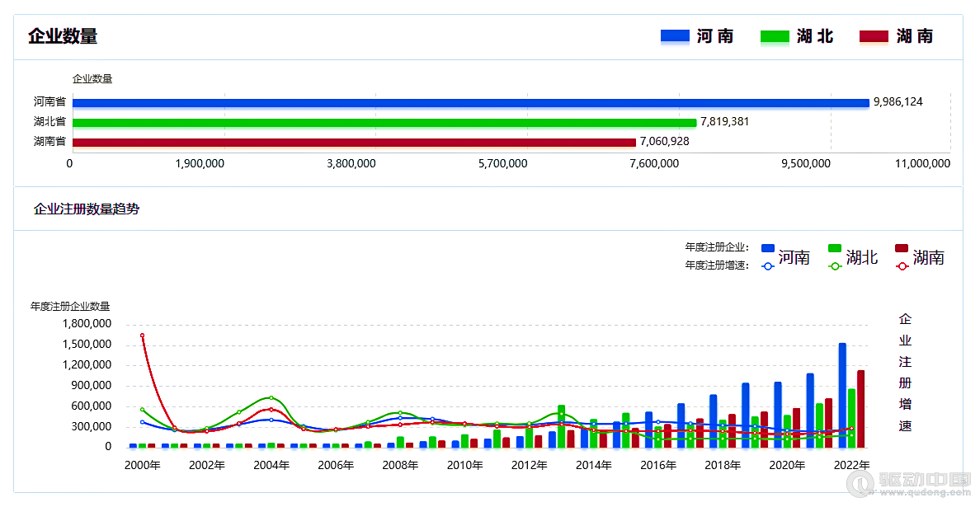Click the 驱动中国 watermark logo

coord(909,482)
